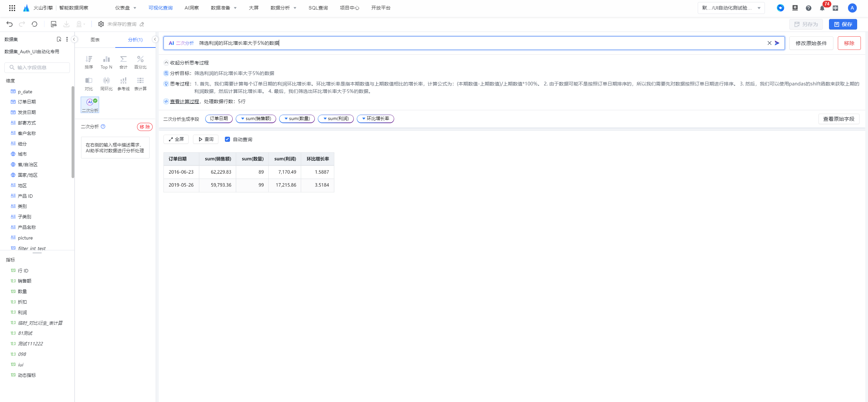Image resolution: width=868 pixels, height=402 pixels.
Task: Click the redo arrow icon
Action: click(x=22, y=24)
